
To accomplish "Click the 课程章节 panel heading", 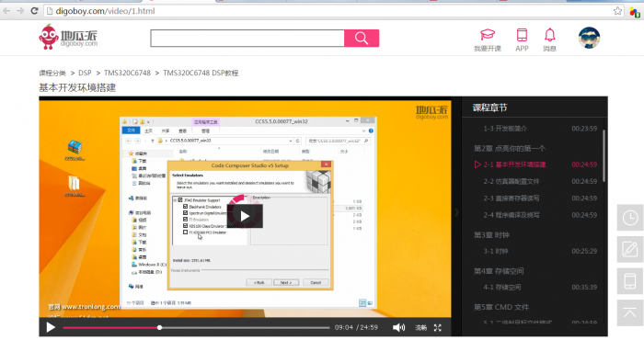I will 489,108.
